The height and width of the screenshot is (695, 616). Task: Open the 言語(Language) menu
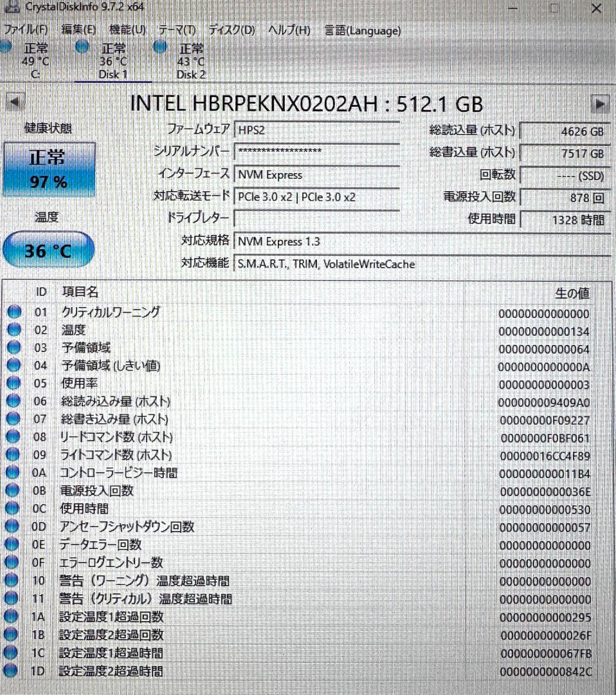point(363,30)
